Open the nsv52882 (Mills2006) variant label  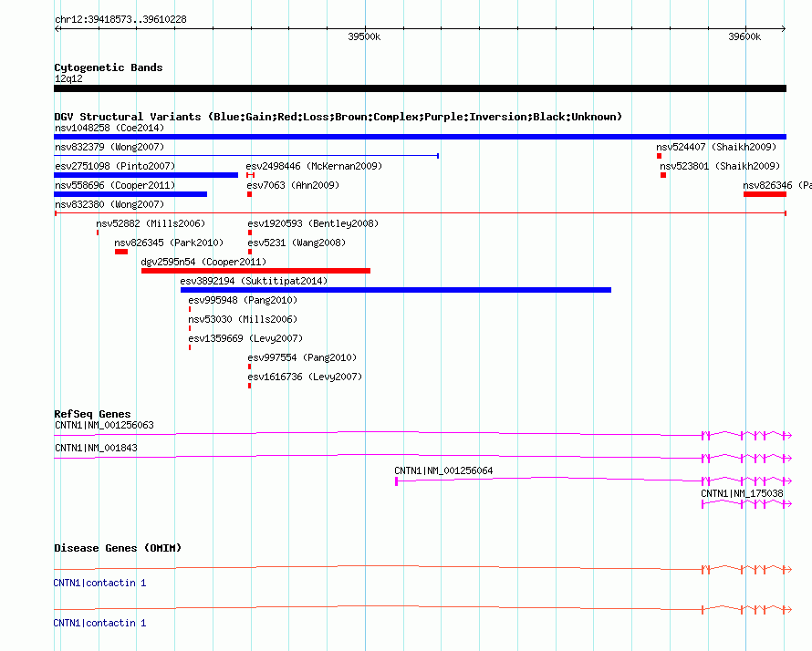151,223
